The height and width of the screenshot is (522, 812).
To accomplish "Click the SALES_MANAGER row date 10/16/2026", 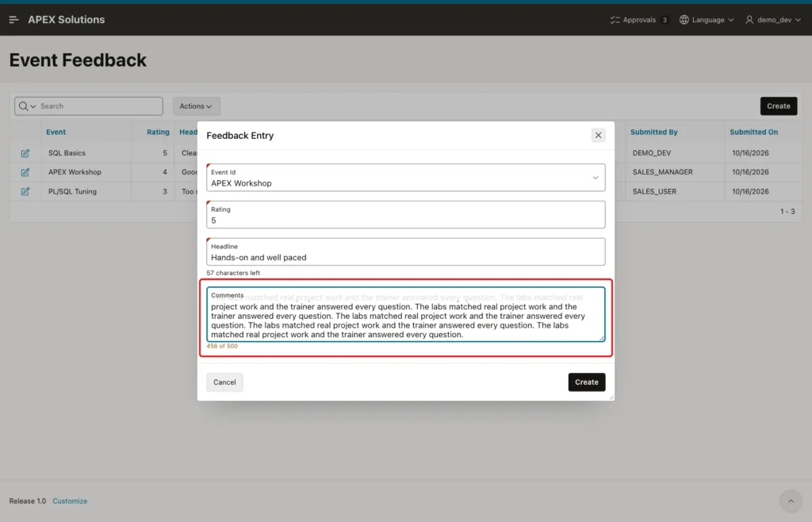I will (750, 172).
